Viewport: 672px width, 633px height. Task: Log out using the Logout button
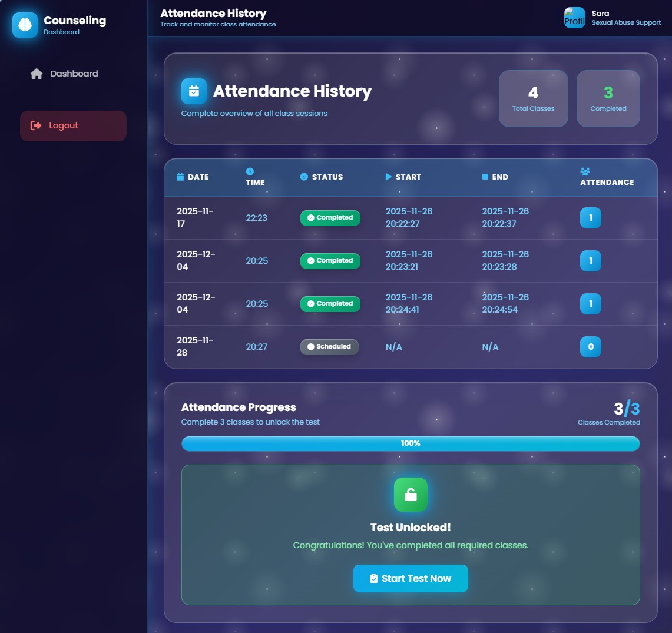(73, 125)
